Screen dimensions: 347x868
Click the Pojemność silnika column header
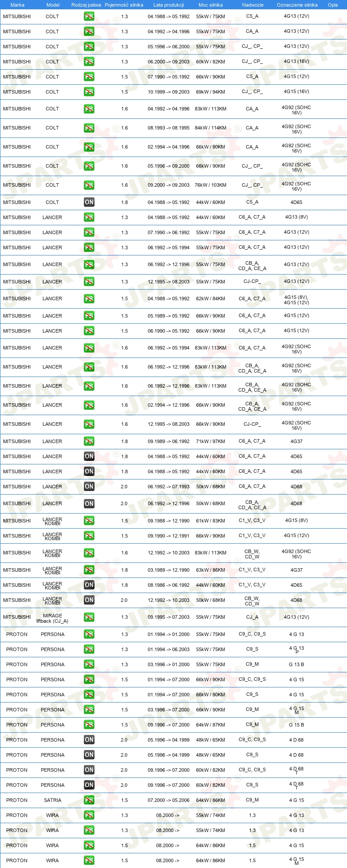click(x=124, y=5)
